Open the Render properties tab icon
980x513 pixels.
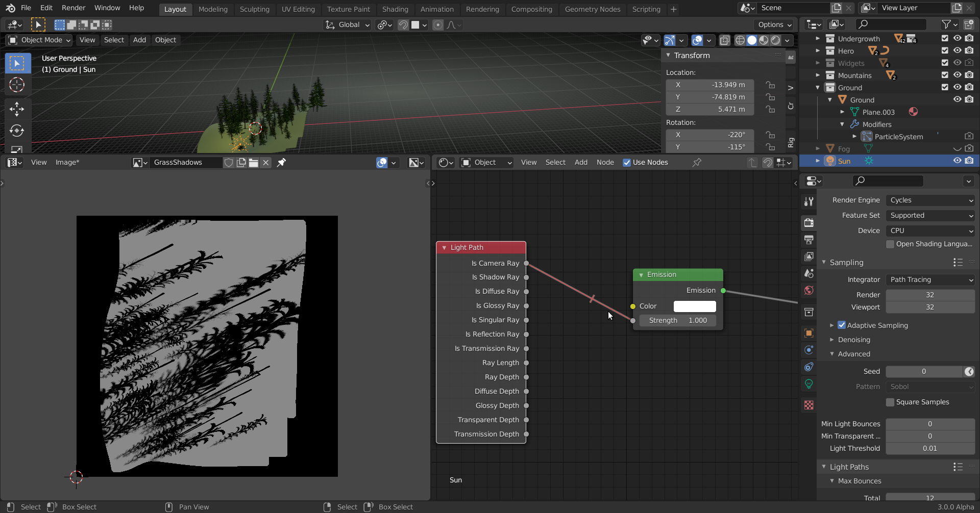[x=808, y=222]
